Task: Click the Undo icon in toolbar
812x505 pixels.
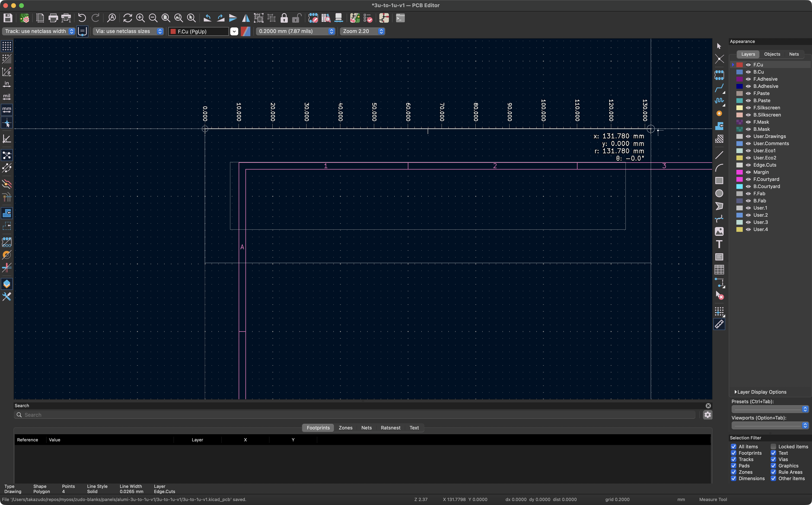Action: pos(82,18)
